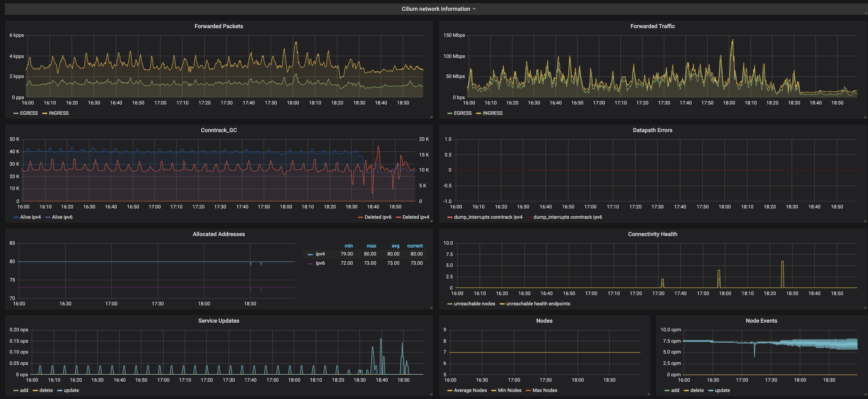The image size is (868, 399).
Task: Open the Forwarded Packets panel title menu
Action: pyautogui.click(x=219, y=26)
